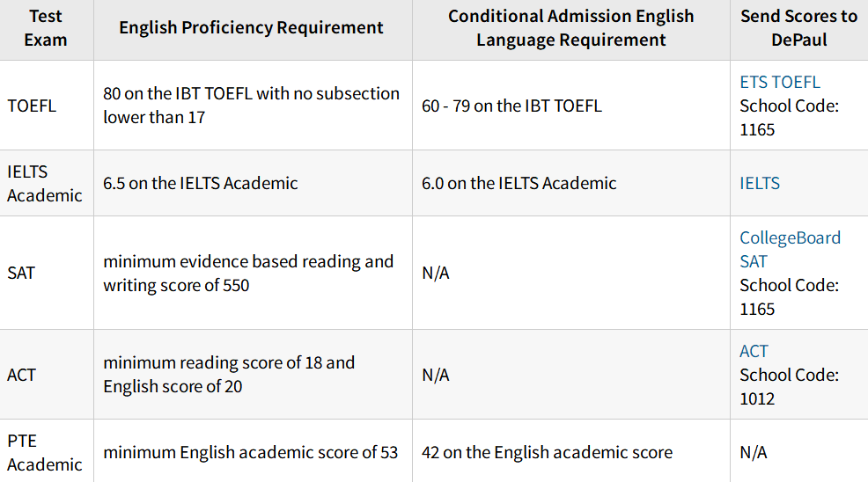Select the 60 - 79 on the IBT TOEFL text

point(511,106)
